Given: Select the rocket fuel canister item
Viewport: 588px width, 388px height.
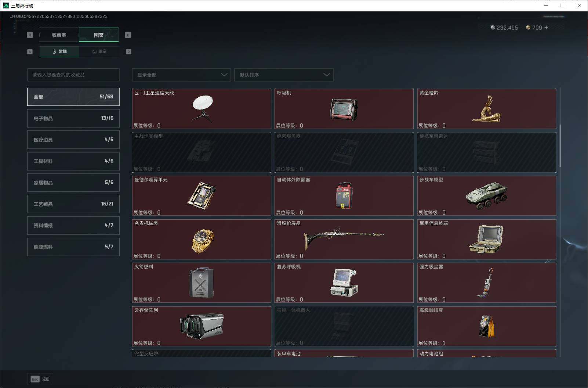Looking at the screenshot, I should tap(202, 283).
